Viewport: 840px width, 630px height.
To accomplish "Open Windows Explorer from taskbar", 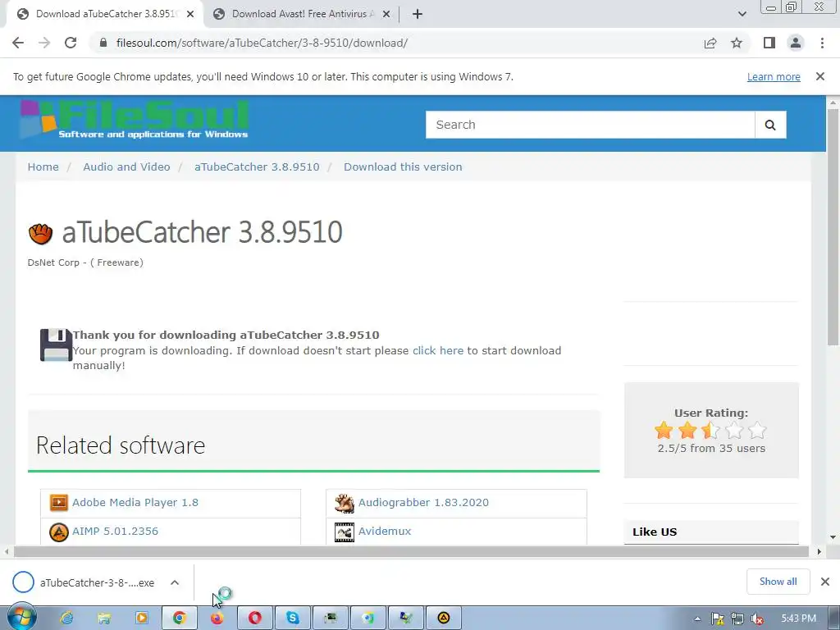I will pos(104,619).
